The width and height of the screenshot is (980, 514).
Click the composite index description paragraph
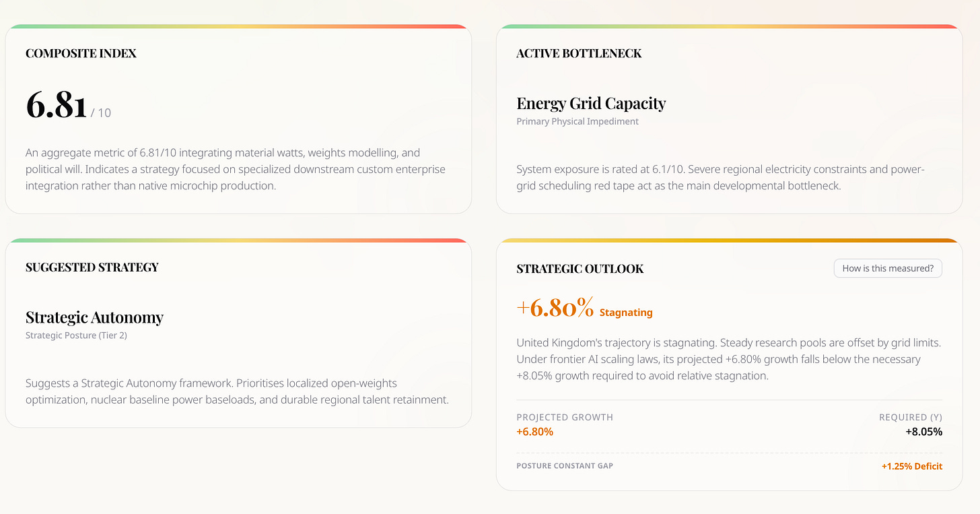pos(236,169)
